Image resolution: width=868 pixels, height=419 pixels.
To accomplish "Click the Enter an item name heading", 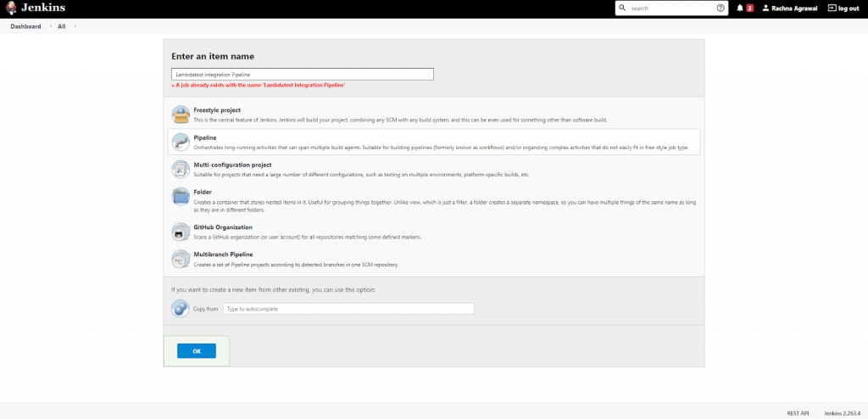I will (213, 56).
